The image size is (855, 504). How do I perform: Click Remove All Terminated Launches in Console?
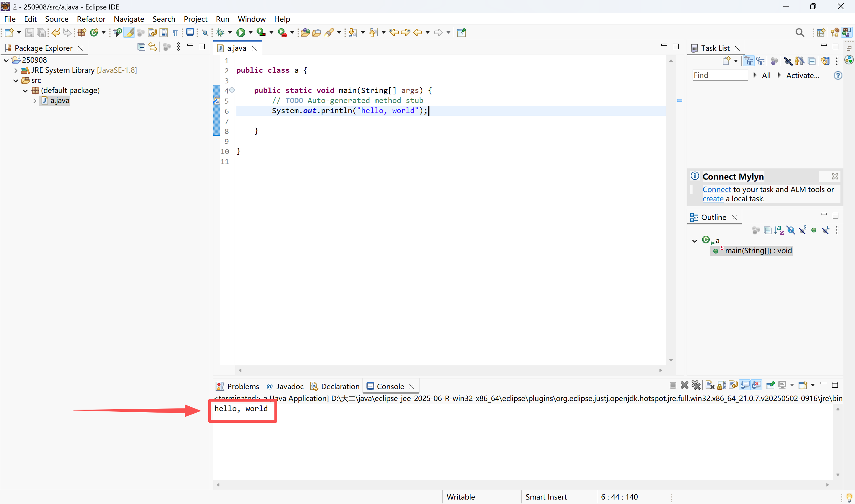696,385
